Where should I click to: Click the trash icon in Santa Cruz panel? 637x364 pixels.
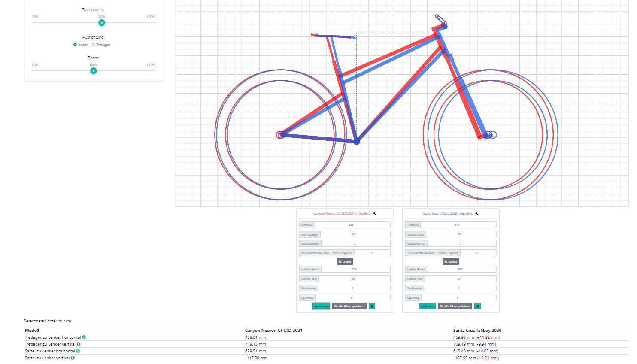click(x=478, y=306)
